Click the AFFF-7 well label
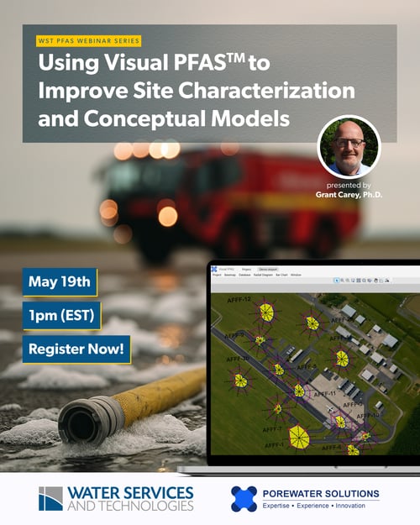Image resolution: width=420 pixels, height=525 pixels. [x=272, y=429]
